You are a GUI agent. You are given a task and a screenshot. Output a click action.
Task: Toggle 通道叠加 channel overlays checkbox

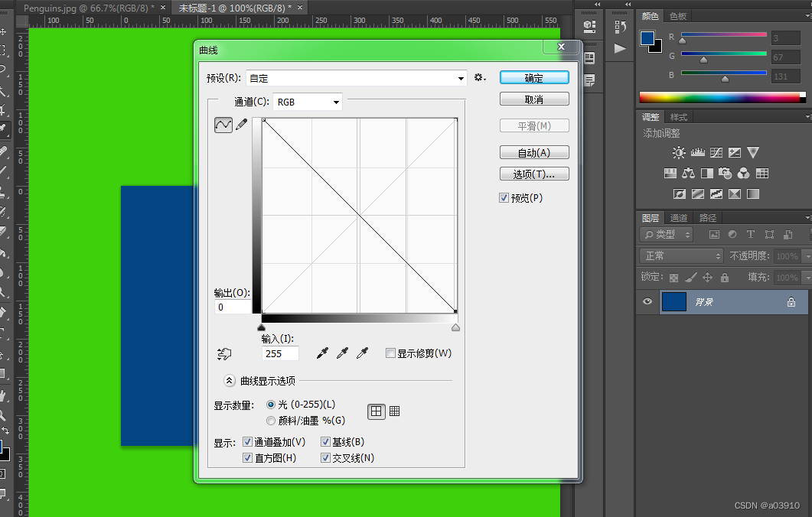click(247, 441)
